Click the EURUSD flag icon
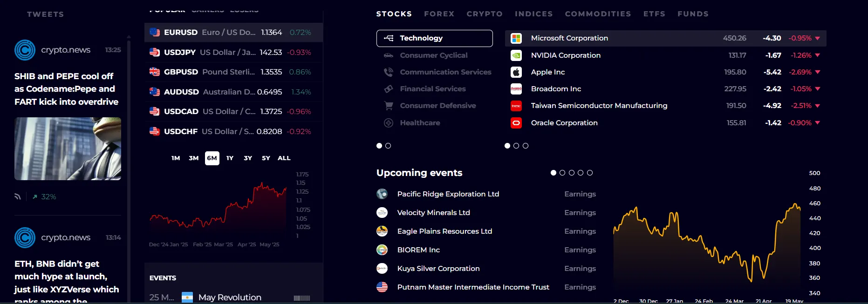868x304 pixels. click(x=155, y=32)
